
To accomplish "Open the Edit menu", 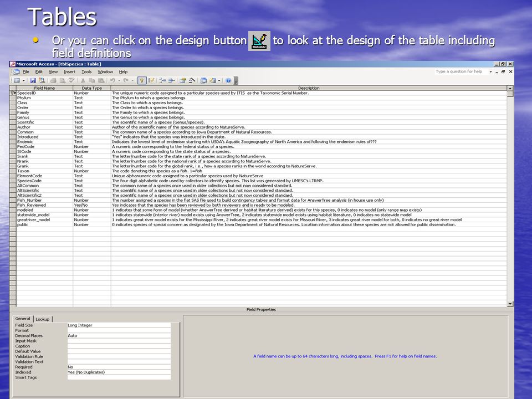I will coord(39,72).
